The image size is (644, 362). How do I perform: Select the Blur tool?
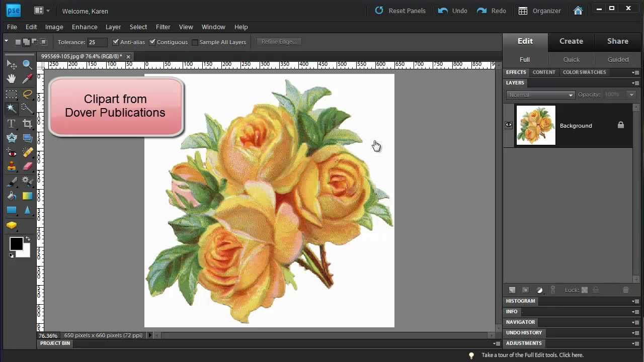tap(28, 210)
